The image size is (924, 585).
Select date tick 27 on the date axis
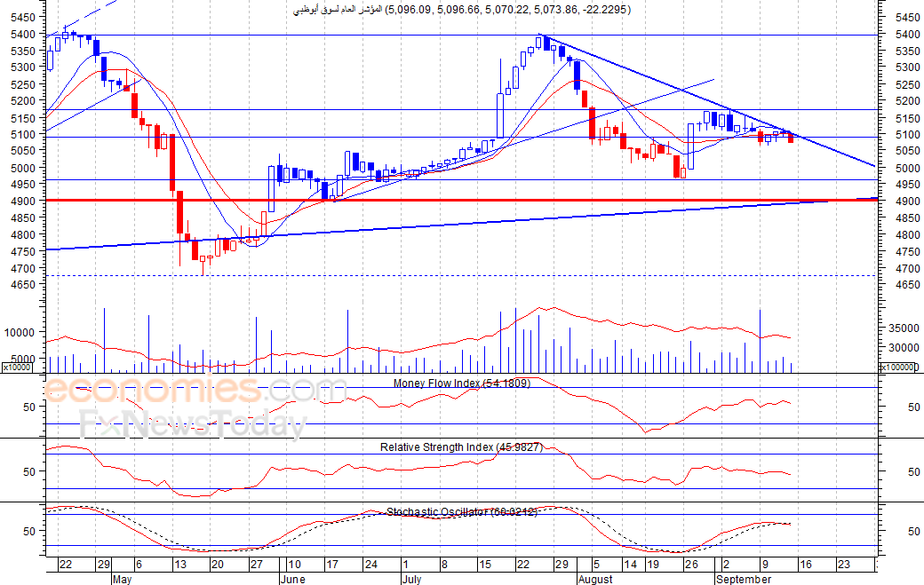tap(257, 565)
